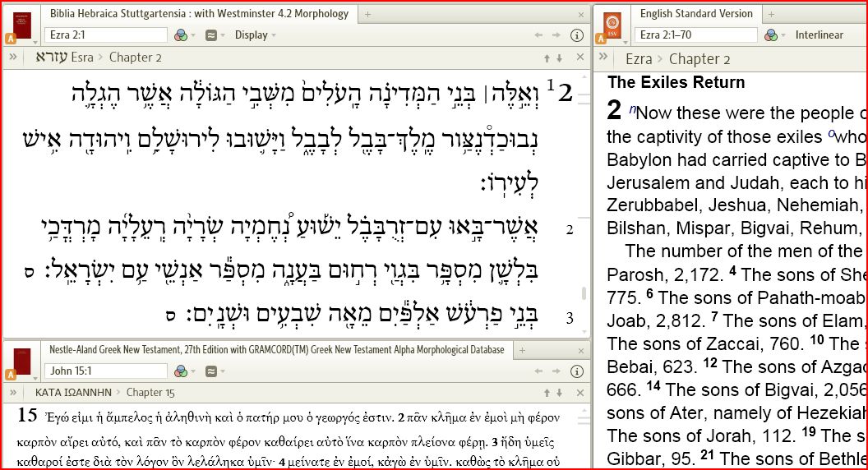The height and width of the screenshot is (470, 868).
Task: Click the Biblia Hebraica red book cover icon
Action: coord(23,26)
